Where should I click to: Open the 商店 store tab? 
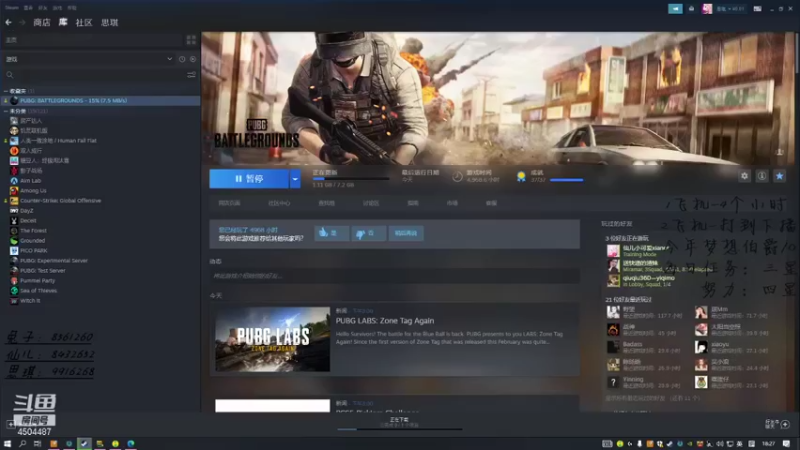[x=42, y=22]
